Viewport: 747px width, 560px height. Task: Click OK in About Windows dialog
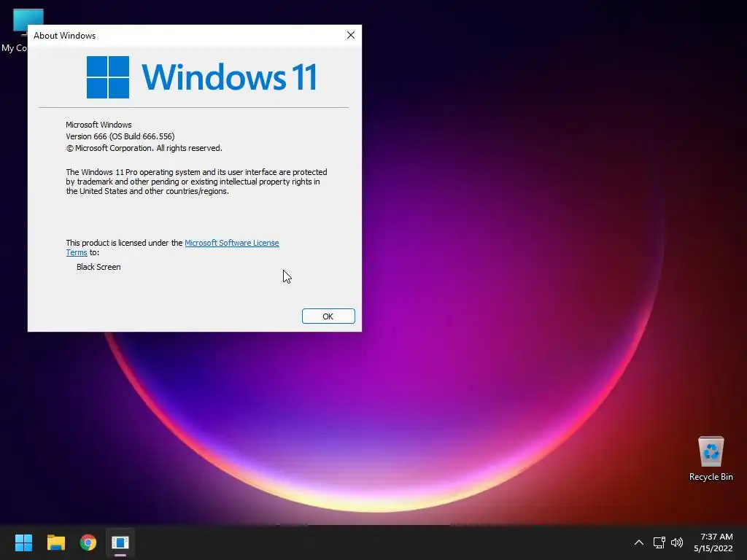pyautogui.click(x=328, y=316)
